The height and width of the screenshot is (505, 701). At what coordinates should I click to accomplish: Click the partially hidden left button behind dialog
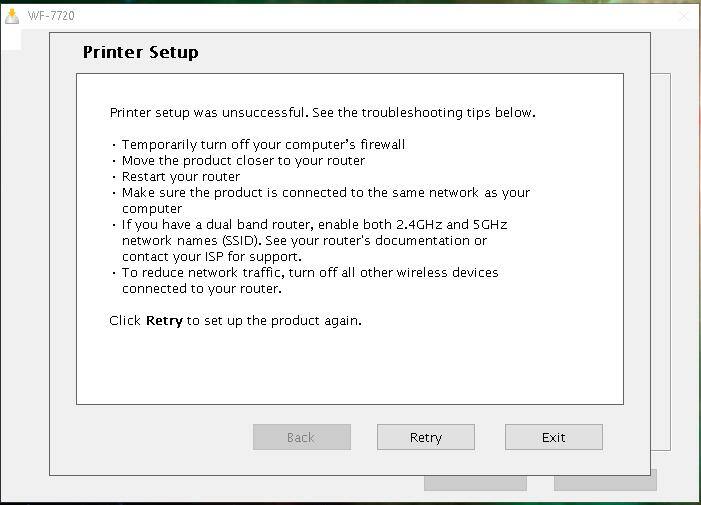[x=475, y=481]
